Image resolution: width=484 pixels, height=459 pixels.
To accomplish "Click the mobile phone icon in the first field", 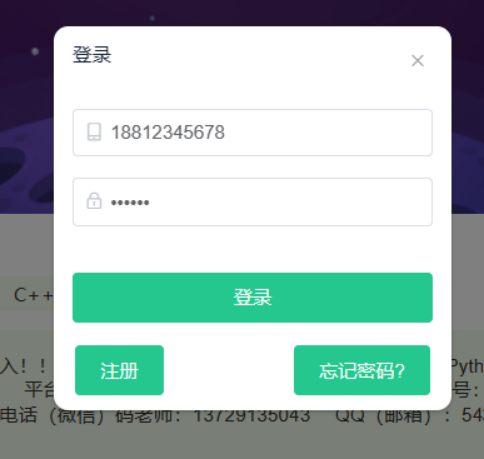I will 94,132.
